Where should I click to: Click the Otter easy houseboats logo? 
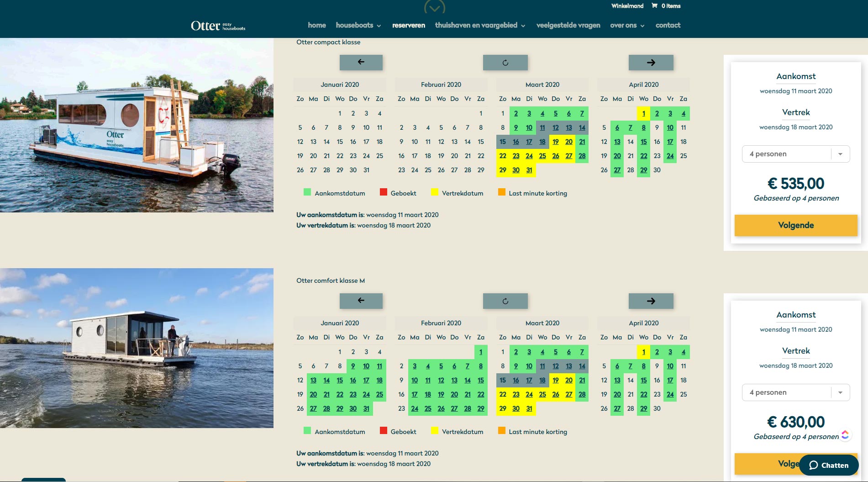coord(218,26)
